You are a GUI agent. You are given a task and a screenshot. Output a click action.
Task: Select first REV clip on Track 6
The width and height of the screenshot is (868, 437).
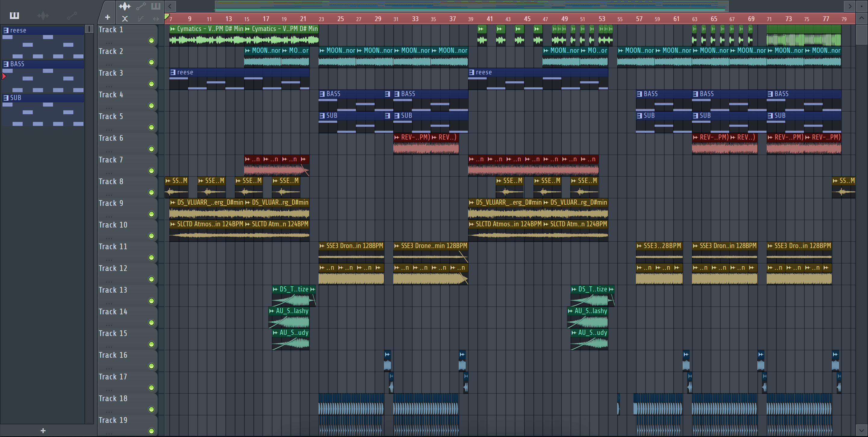pyautogui.click(x=412, y=144)
